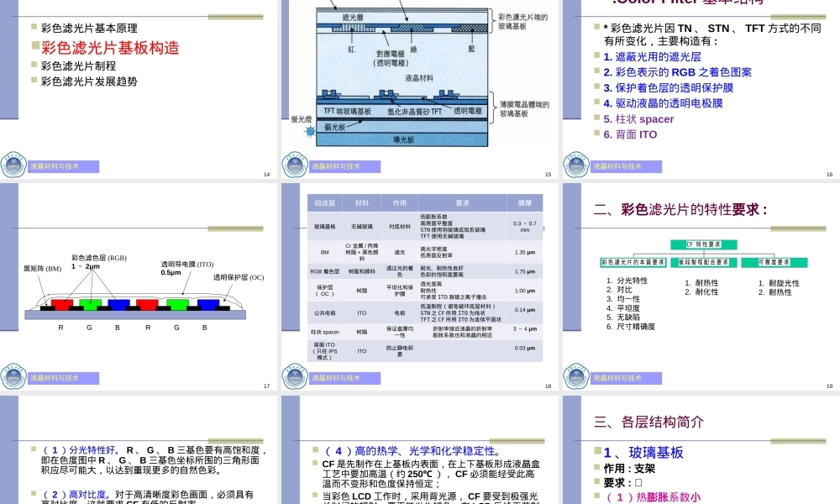The image size is (840, 504).
Task: Click the 液晶材料 label in the slide 15 diagram
Action: 419,78
